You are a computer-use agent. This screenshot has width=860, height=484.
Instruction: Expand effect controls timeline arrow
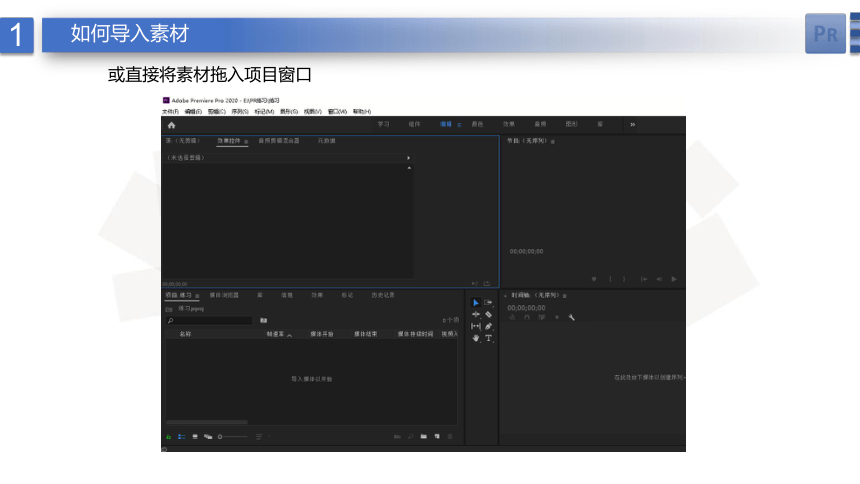click(409, 158)
